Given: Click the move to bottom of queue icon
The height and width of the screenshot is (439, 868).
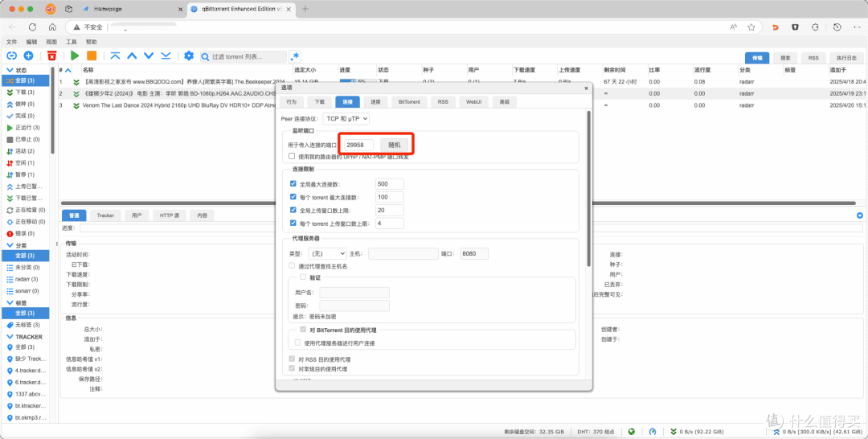Looking at the screenshot, I should pos(166,56).
